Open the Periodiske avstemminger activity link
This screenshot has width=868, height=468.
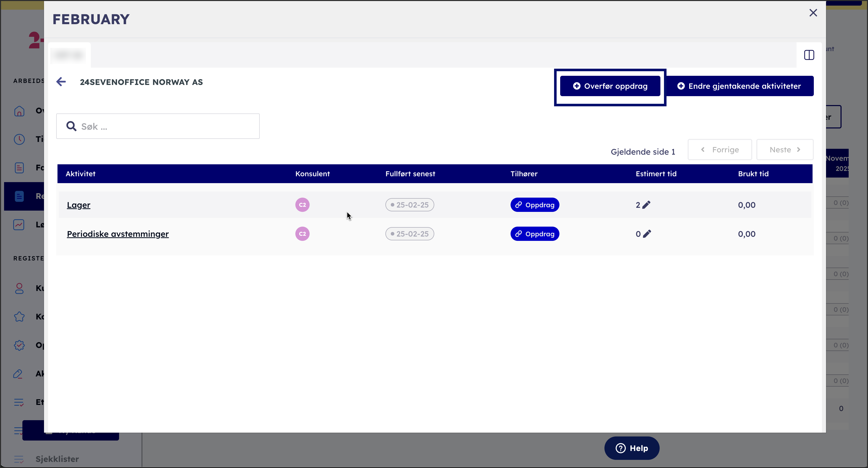tap(118, 234)
